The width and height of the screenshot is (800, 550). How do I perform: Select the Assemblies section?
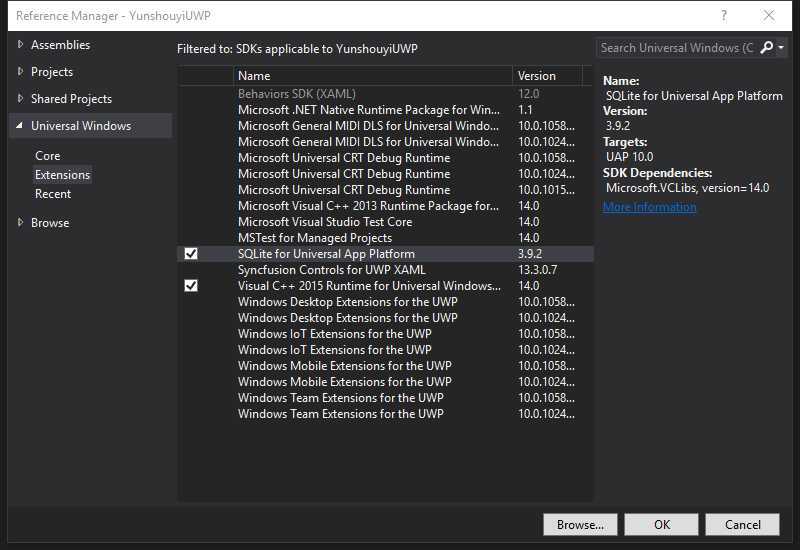tap(60, 45)
